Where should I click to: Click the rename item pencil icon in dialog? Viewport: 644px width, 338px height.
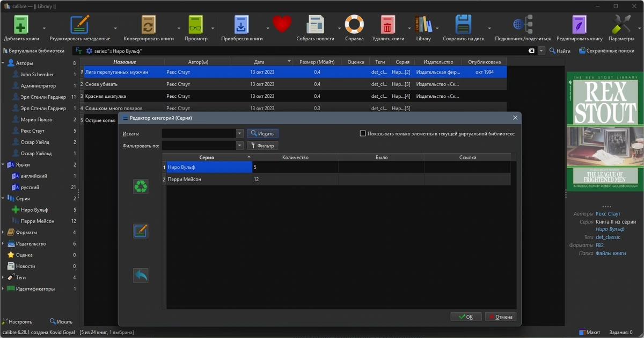point(141,231)
